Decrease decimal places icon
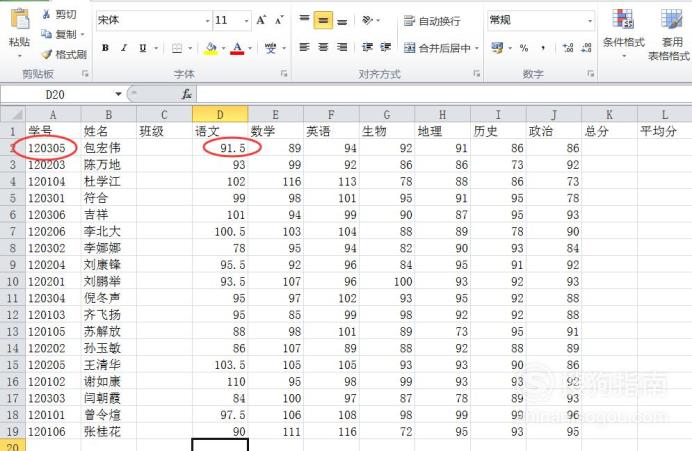Image resolution: width=692 pixels, height=451 pixels. (586, 48)
